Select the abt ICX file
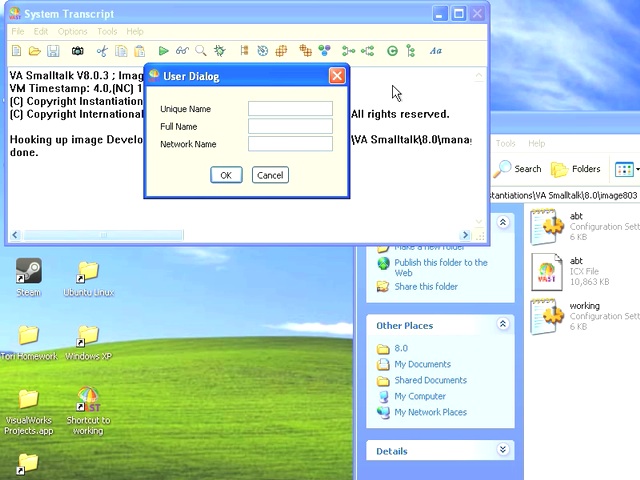This screenshot has height=480, width=640. (x=570, y=271)
